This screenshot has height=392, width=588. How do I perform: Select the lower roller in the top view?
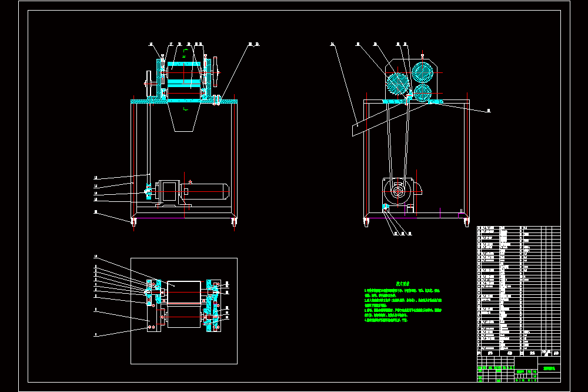pyautogui.click(x=183, y=317)
